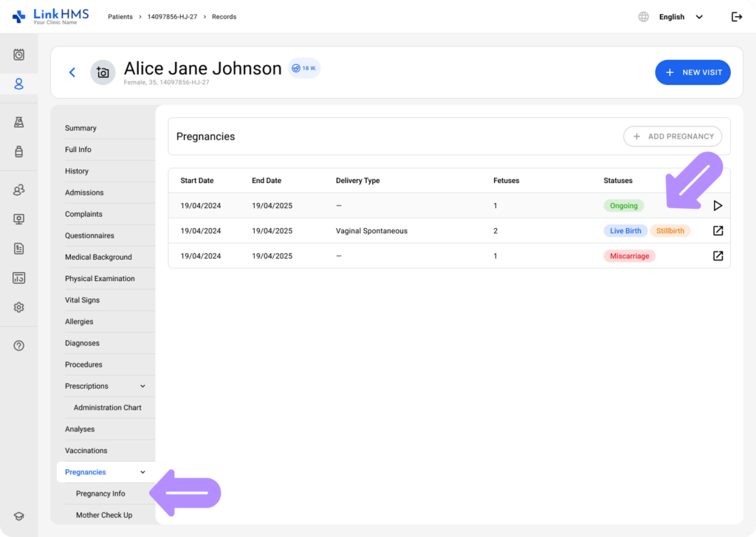Image resolution: width=756 pixels, height=537 pixels.
Task: Open the appointments calendar sidebar icon
Action: [x=19, y=55]
